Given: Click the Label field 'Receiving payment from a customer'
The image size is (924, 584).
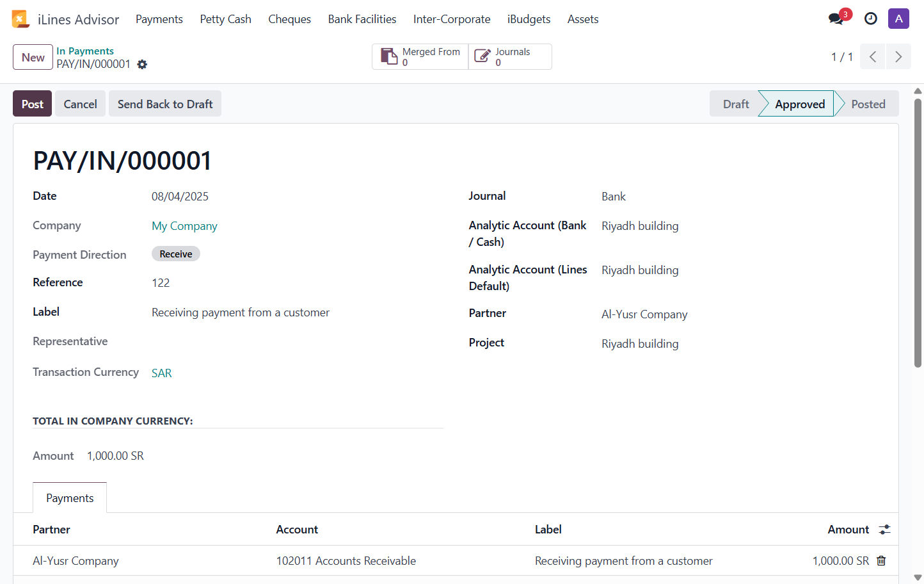Looking at the screenshot, I should tap(241, 312).
